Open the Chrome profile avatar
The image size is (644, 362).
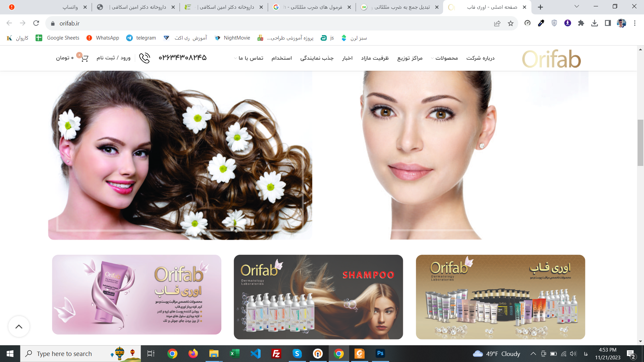pyautogui.click(x=621, y=23)
